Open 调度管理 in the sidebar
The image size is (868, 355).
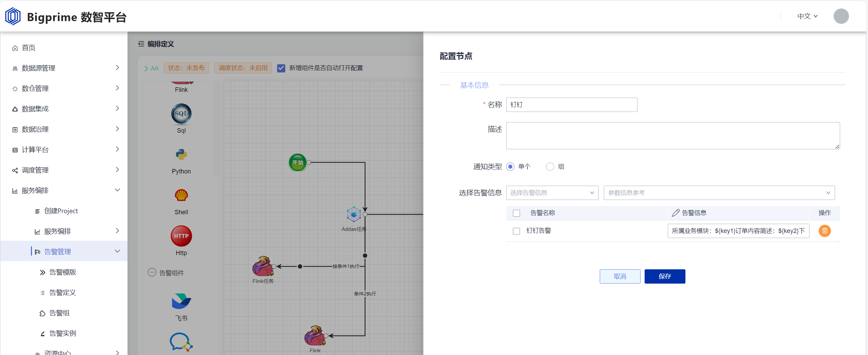pos(64,170)
